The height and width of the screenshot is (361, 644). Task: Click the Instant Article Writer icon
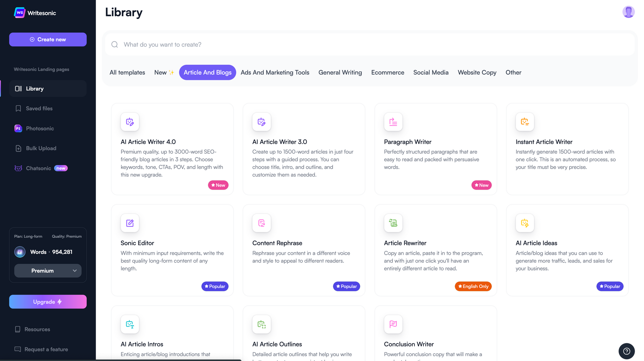(x=525, y=122)
